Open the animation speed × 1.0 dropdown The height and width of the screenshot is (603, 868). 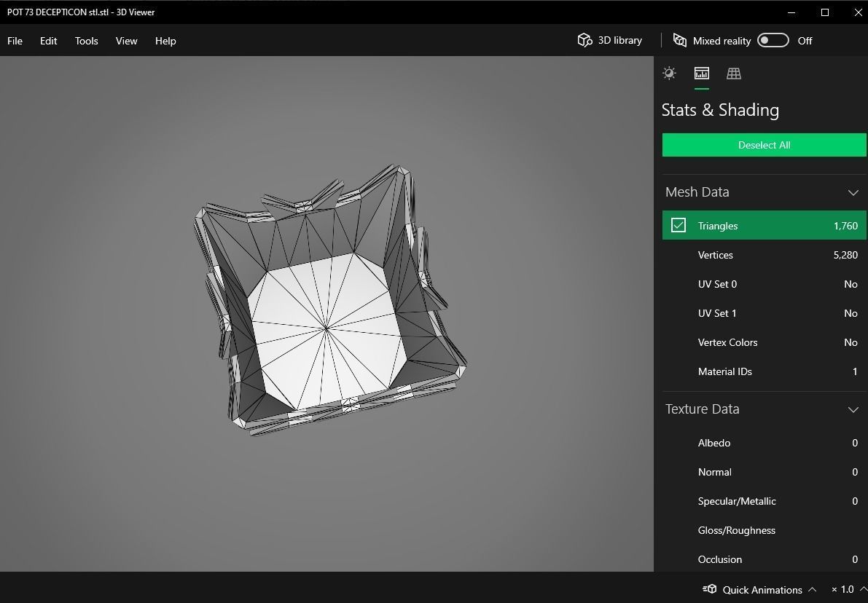click(848, 589)
